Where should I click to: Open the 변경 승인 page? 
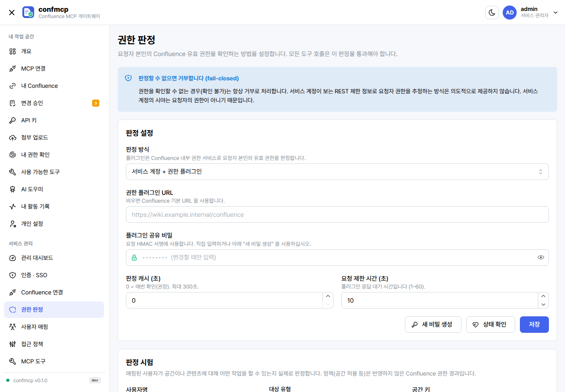[54, 103]
